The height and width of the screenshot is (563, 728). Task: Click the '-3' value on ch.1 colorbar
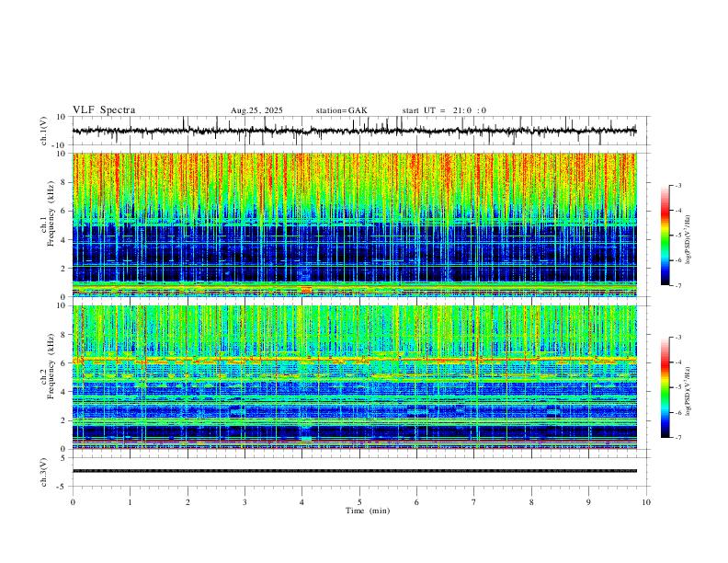click(x=677, y=185)
